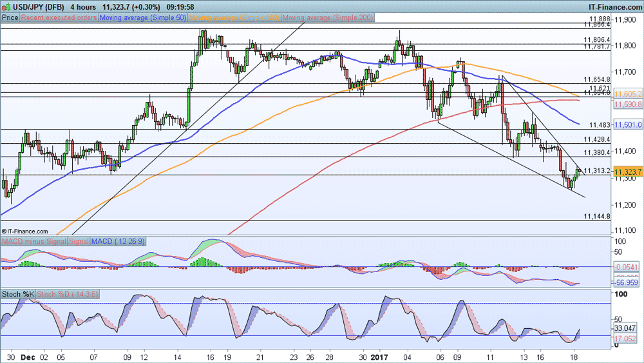Open the IT-Finance.com link at top right
Image resolution: width=644 pixels, height=363 pixels.
coord(615,7)
